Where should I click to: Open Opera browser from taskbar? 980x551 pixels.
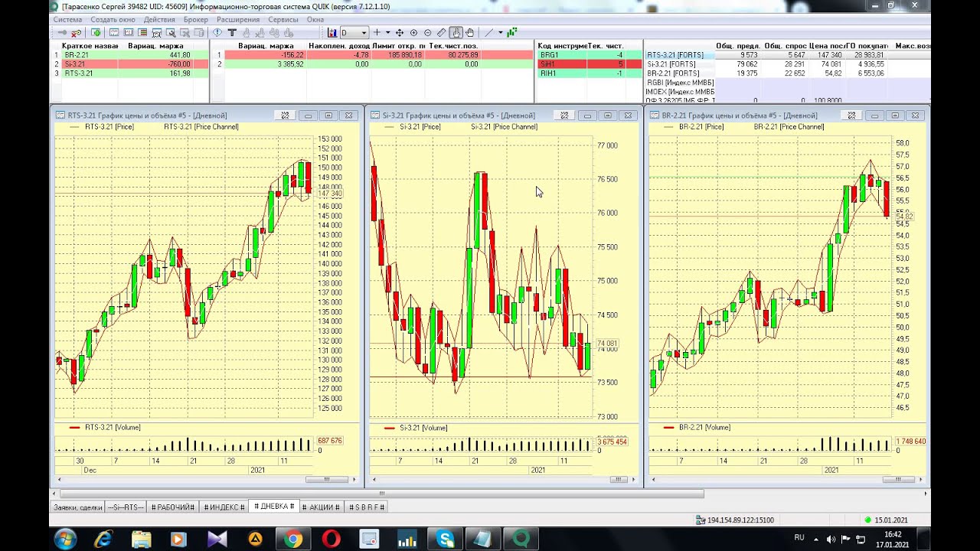331,540
